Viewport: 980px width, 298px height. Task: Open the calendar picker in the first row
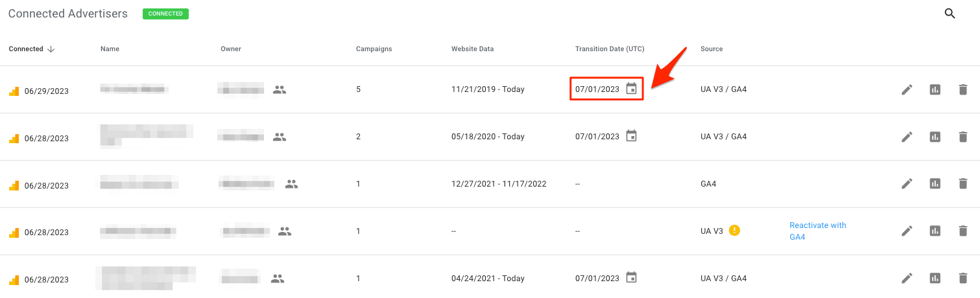point(631,89)
